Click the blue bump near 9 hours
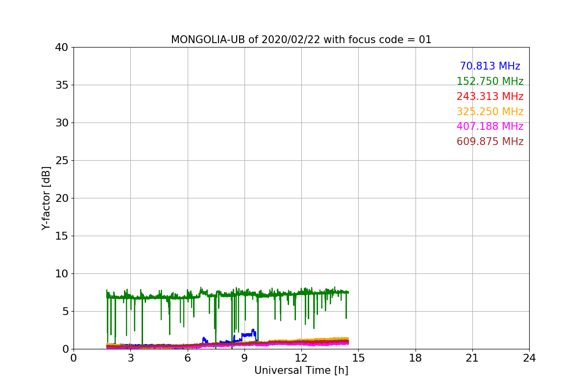 point(249,334)
